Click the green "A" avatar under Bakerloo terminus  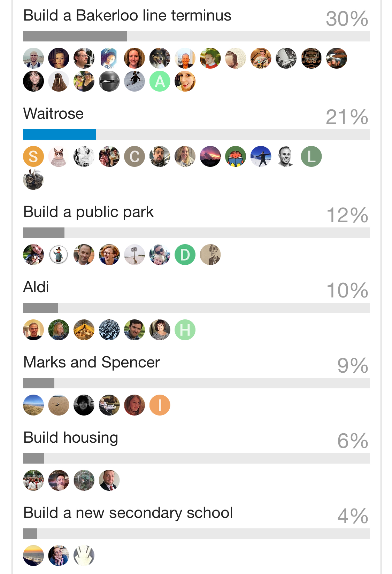click(x=160, y=82)
